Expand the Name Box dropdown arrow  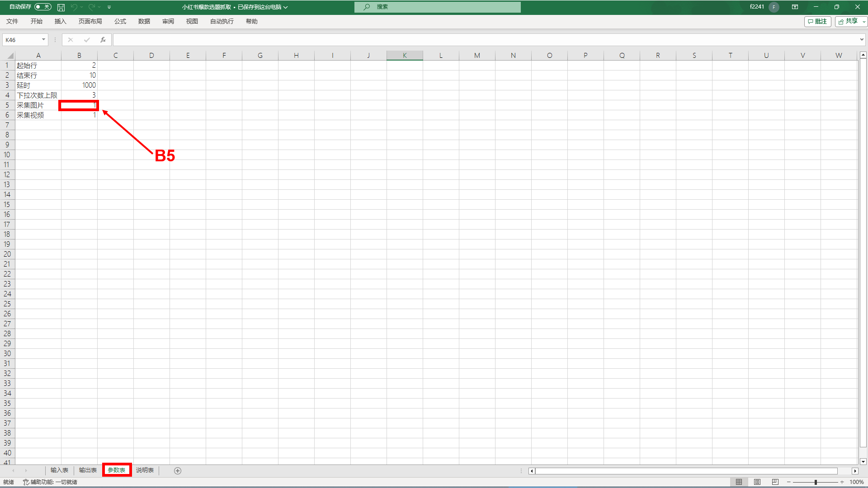point(43,40)
